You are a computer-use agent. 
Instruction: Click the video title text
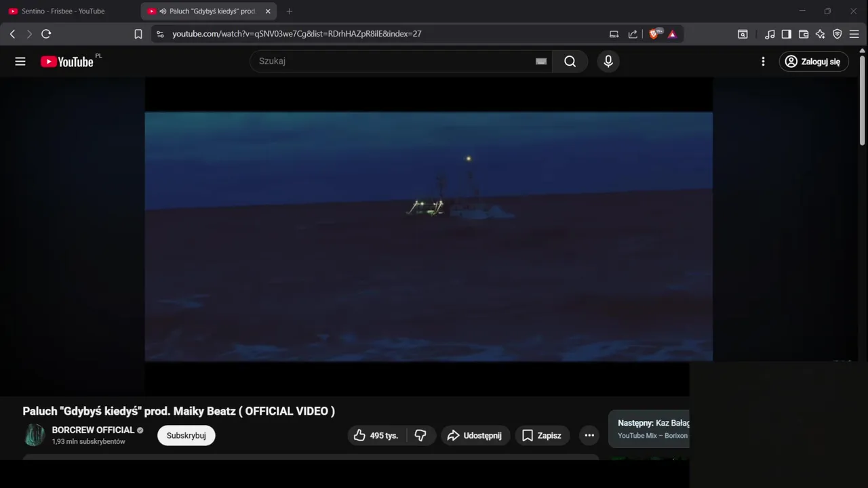[179, 411]
